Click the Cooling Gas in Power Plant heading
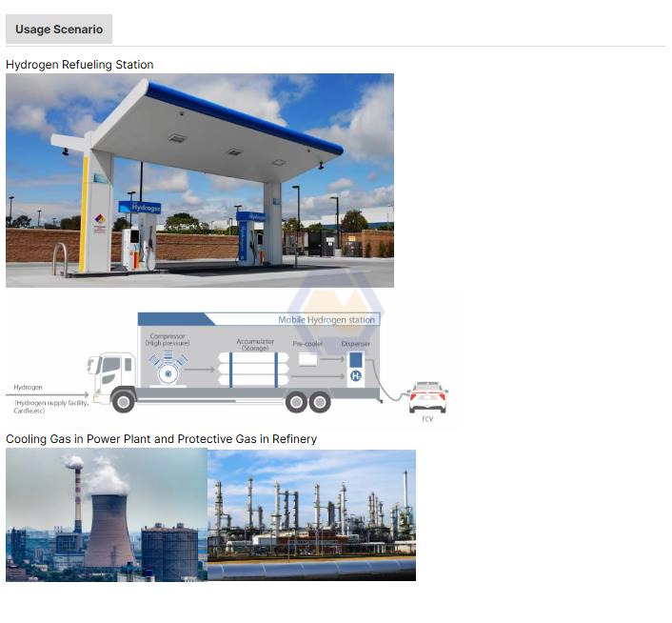This screenshot has width=672, height=623. tap(161, 439)
